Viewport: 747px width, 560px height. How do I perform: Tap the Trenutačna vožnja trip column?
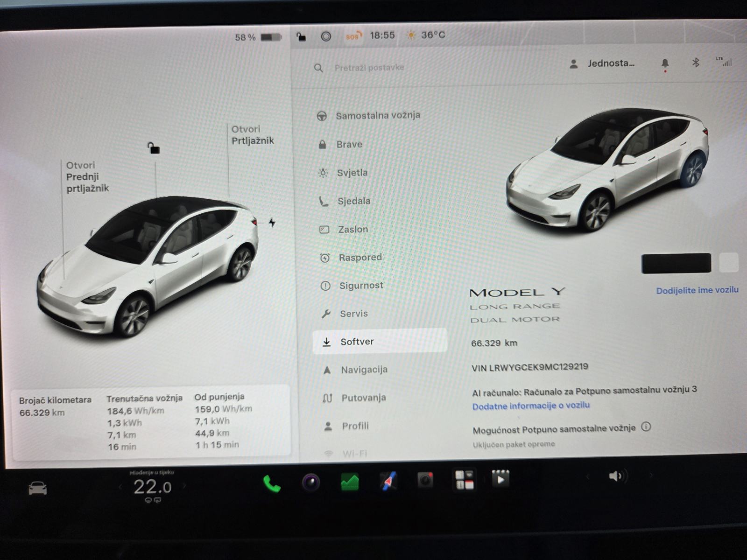pyautogui.click(x=144, y=423)
